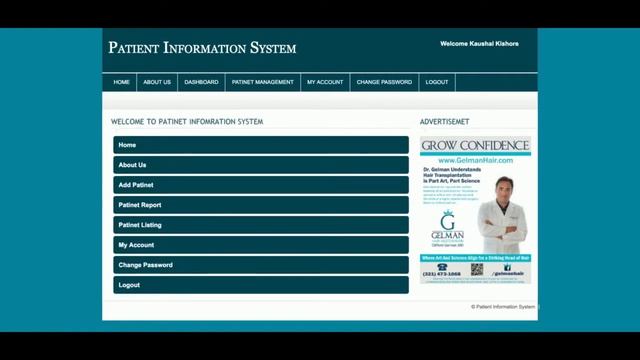Click the Welcome Kaushal Kishore text

click(x=479, y=44)
